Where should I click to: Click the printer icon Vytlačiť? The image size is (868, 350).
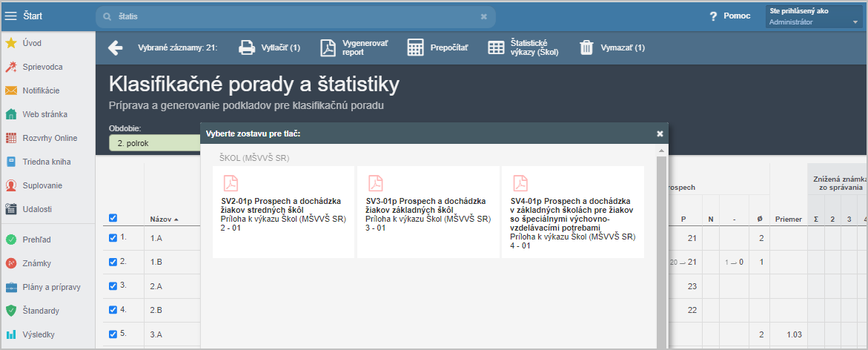[x=246, y=48]
